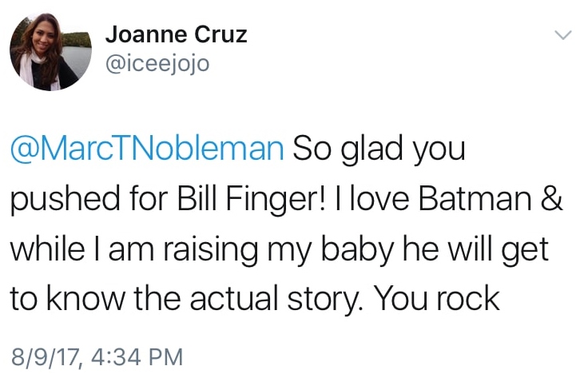Open the Joanne Cruz display name
The width and height of the screenshot is (588, 386).
click(x=176, y=35)
